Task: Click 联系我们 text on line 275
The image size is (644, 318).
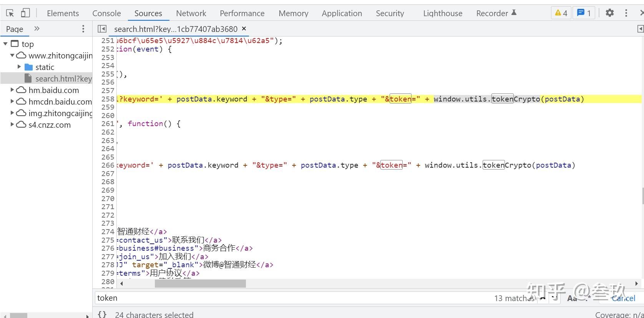Action: point(188,240)
